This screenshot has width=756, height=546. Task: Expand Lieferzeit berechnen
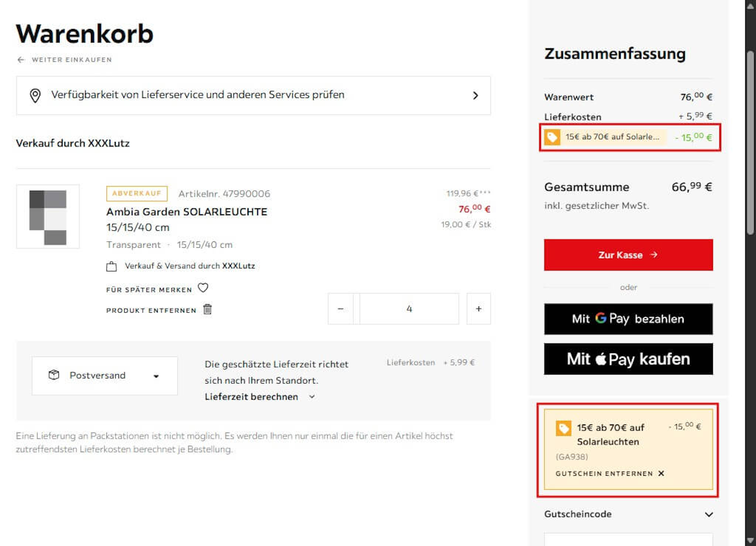click(x=260, y=397)
